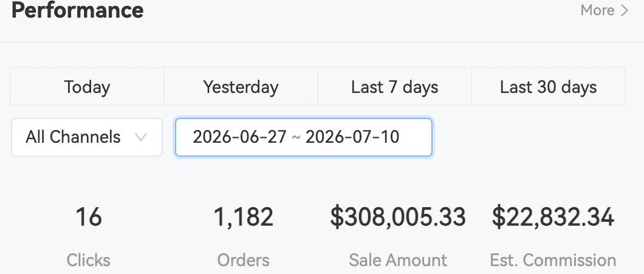Click the Clicks metric label
The width and height of the screenshot is (644, 274).
click(88, 260)
